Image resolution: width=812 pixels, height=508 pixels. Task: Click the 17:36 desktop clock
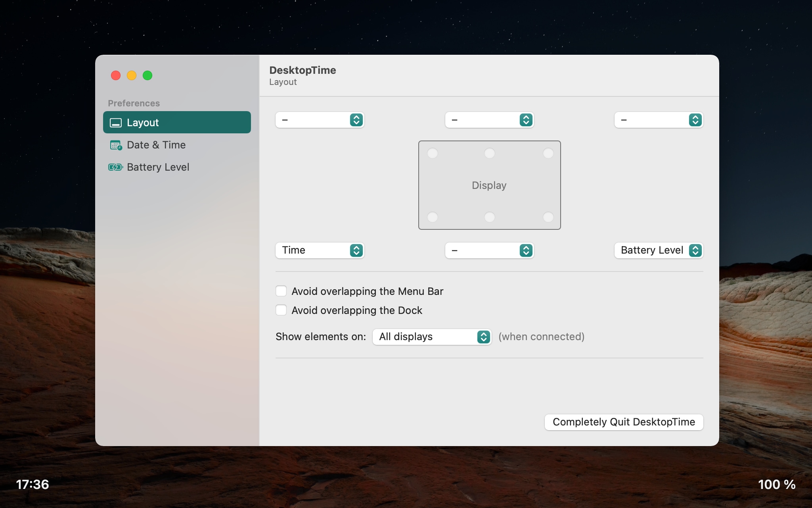(33, 485)
